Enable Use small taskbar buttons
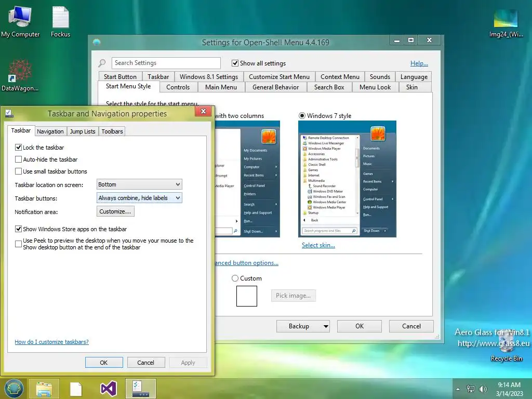This screenshot has height=399, width=532. point(18,171)
